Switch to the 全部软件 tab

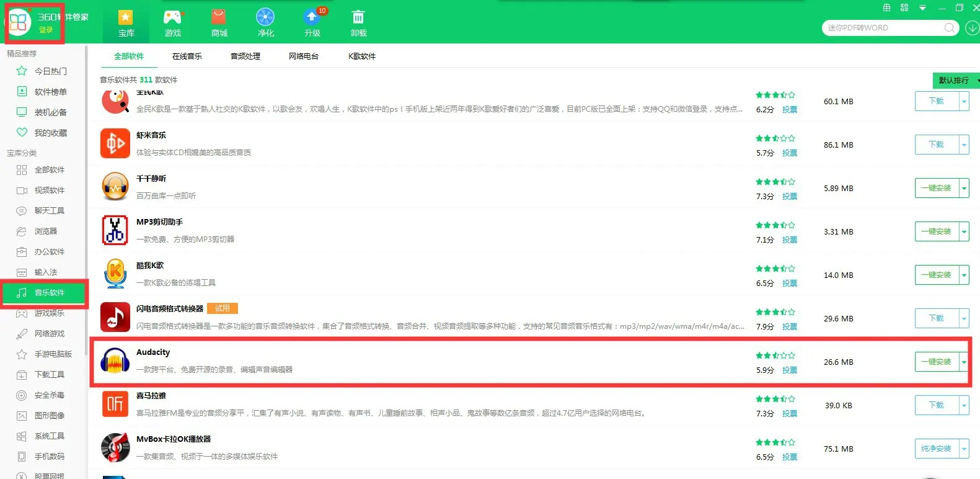click(x=129, y=56)
